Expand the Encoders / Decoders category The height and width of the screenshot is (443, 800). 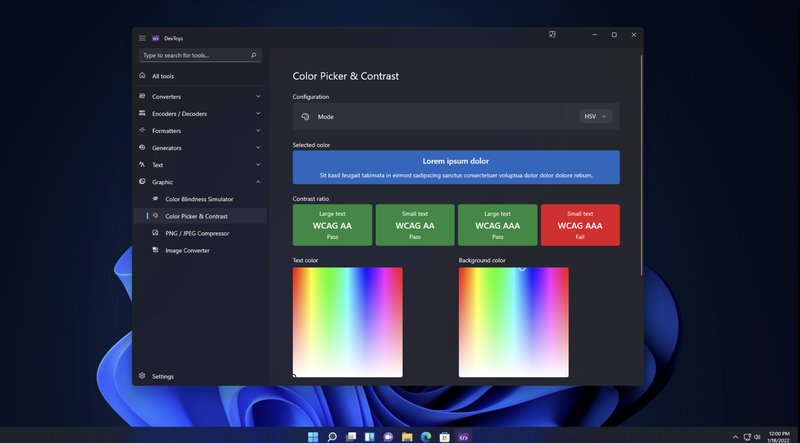[x=258, y=114]
